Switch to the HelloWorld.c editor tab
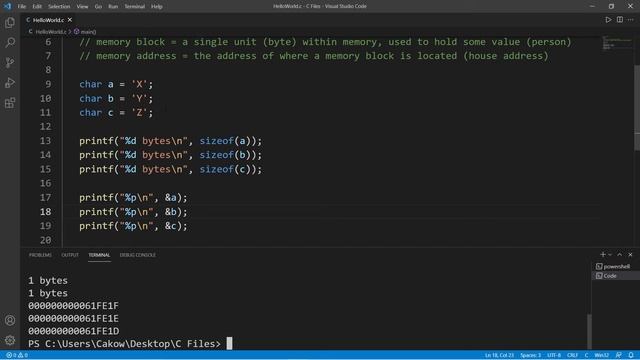Image resolution: width=640 pixels, height=360 pixels. tap(48, 20)
